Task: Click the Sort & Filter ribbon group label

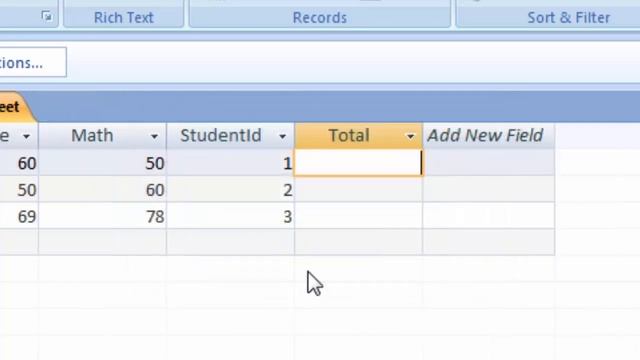Action: (x=569, y=18)
